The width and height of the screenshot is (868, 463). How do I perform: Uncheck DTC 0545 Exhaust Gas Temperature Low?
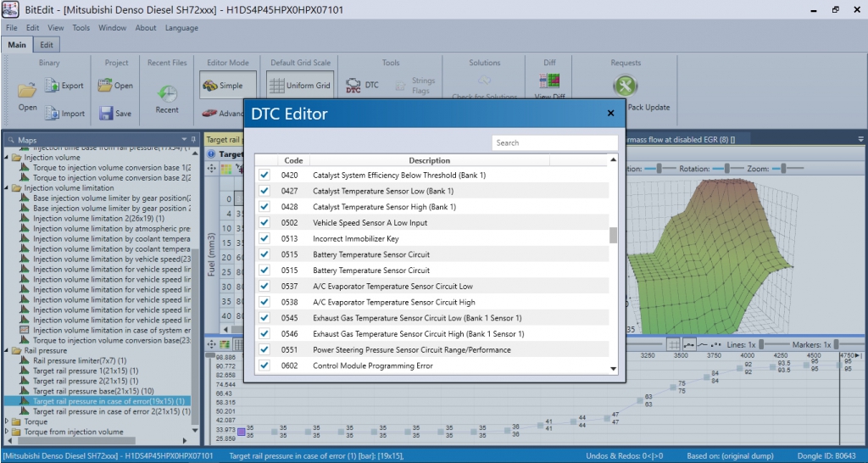[x=264, y=318]
